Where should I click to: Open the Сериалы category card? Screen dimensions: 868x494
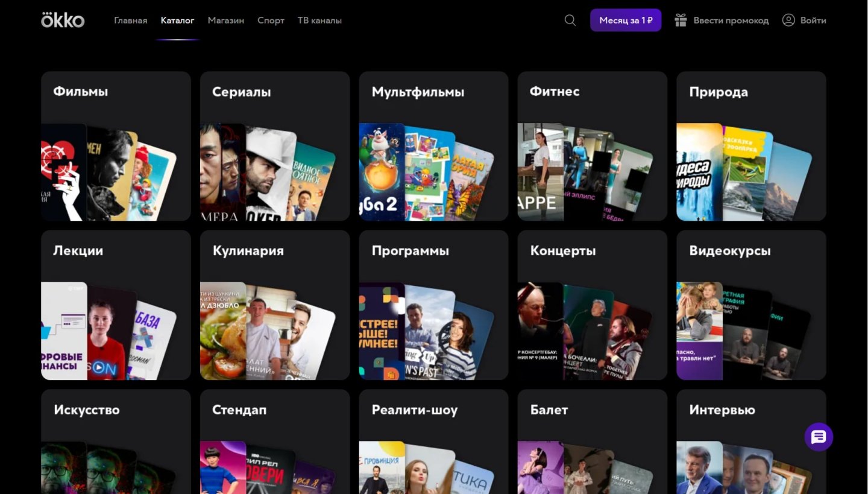point(275,146)
